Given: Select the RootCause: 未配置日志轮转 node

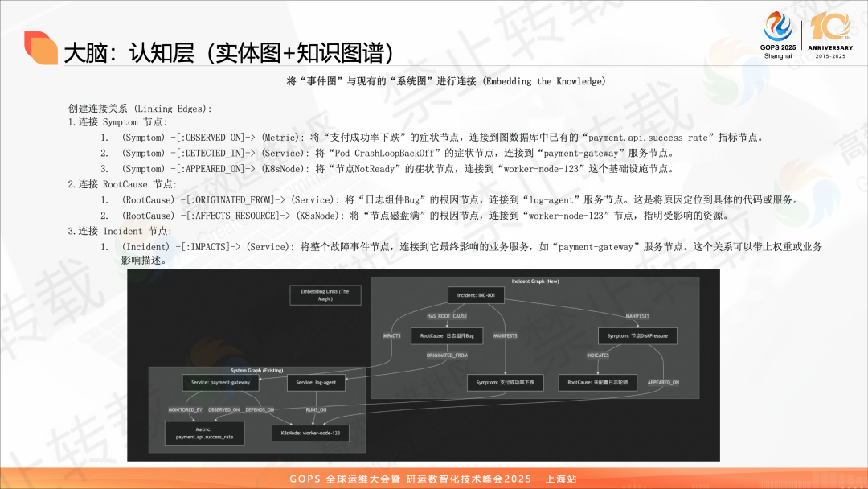Looking at the screenshot, I should [x=598, y=383].
